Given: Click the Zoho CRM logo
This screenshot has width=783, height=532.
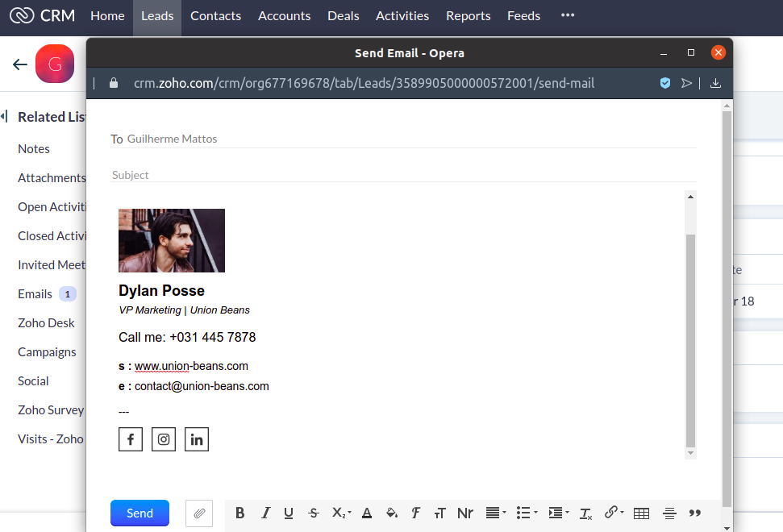Looking at the screenshot, I should coord(43,15).
